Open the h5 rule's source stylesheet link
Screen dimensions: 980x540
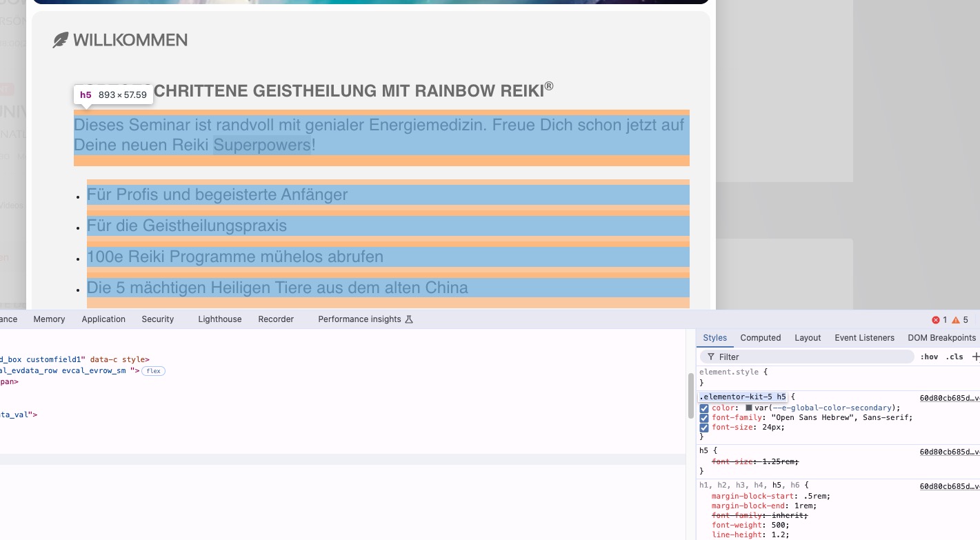(950, 452)
